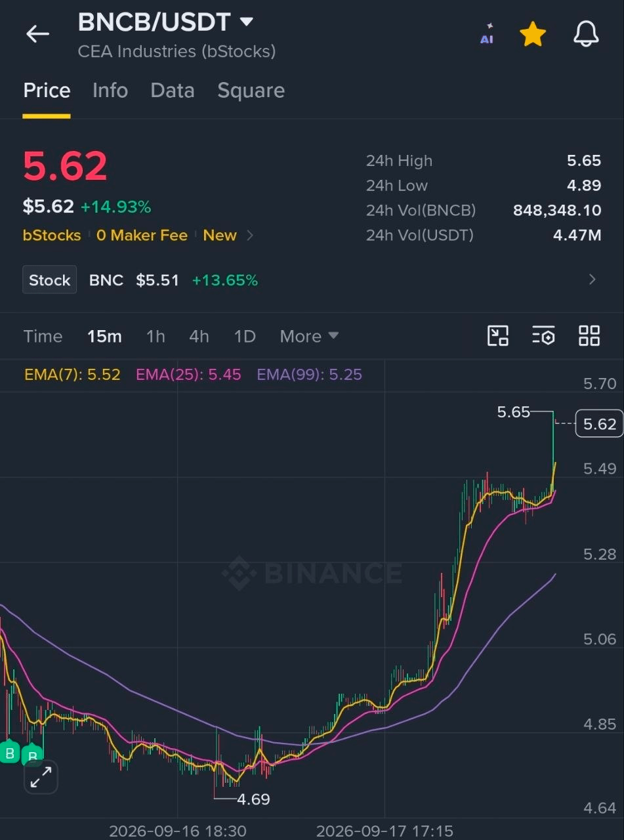Tap the Stock label badge

(x=50, y=280)
